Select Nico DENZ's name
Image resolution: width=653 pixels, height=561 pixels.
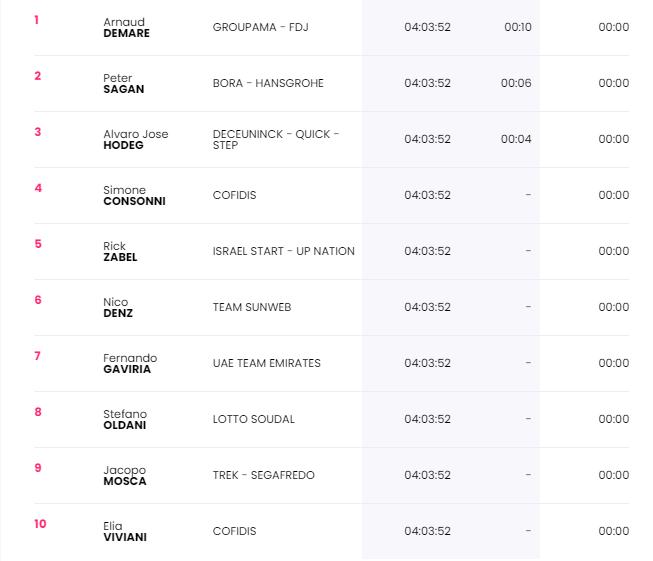(118, 307)
